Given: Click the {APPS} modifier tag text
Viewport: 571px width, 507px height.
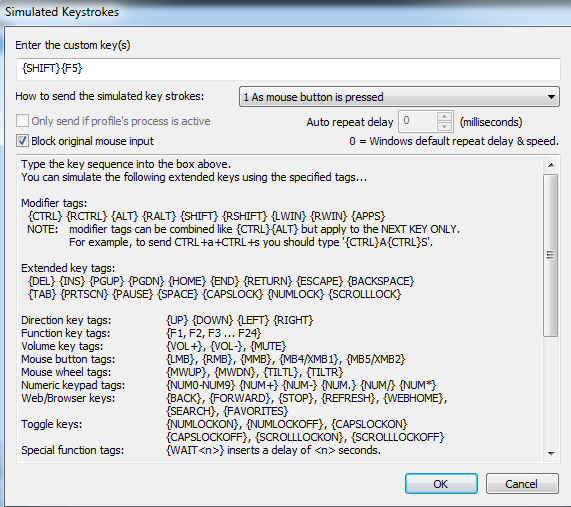Looking at the screenshot, I should [x=368, y=216].
